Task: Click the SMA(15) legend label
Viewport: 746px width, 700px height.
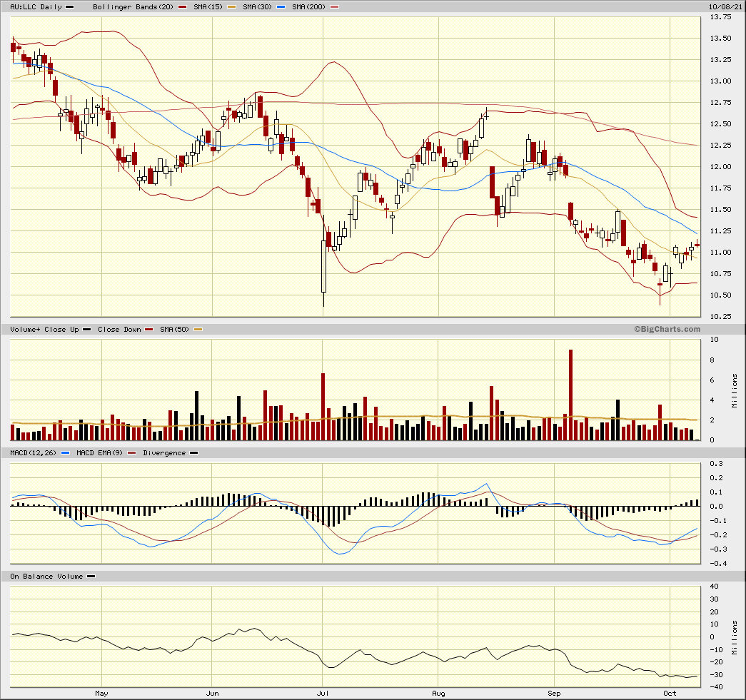Action: (208, 6)
